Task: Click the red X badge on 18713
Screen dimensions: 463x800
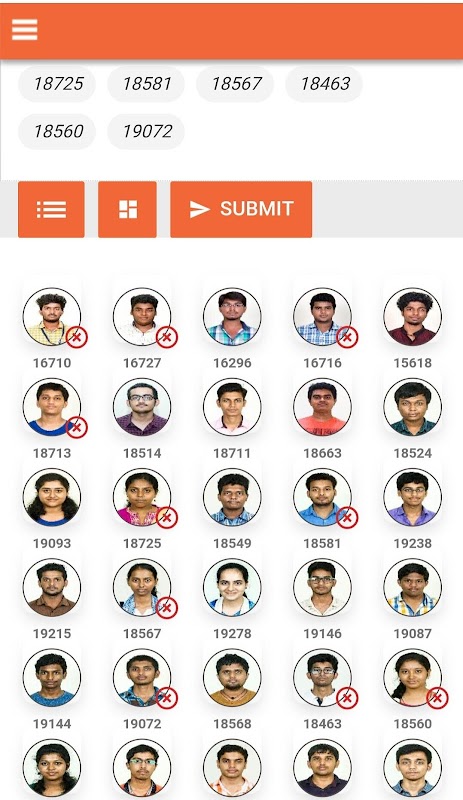Action: [77, 428]
